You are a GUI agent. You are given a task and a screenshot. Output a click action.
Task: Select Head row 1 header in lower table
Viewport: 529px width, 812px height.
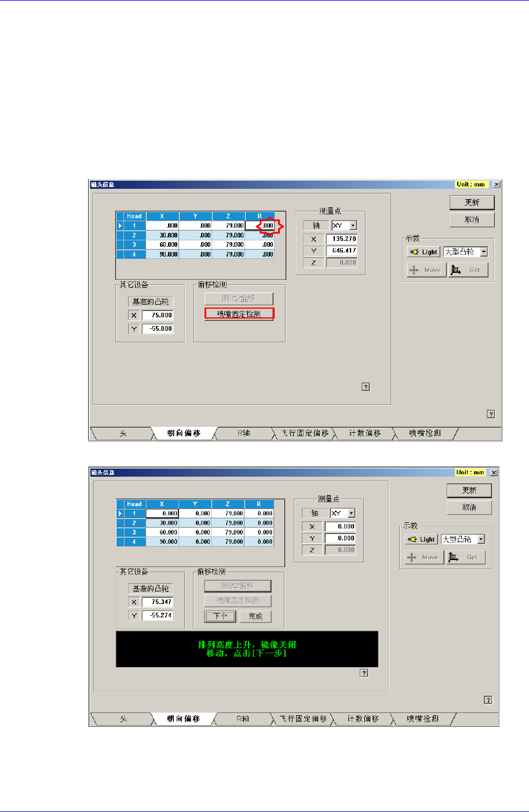click(x=134, y=513)
